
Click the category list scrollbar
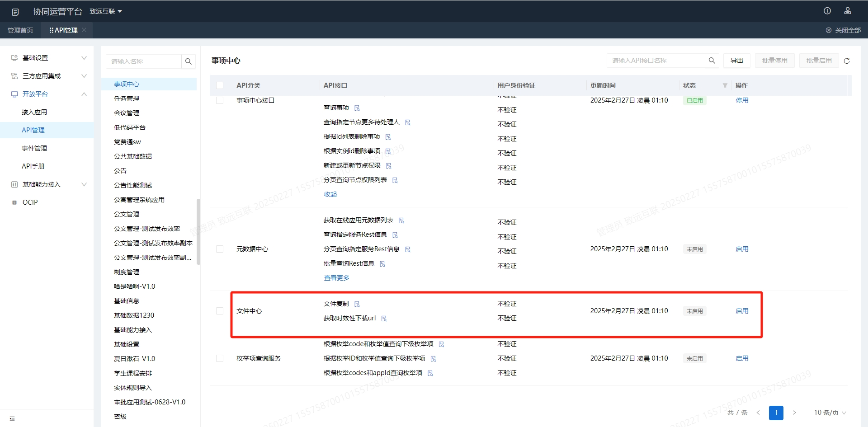198,231
